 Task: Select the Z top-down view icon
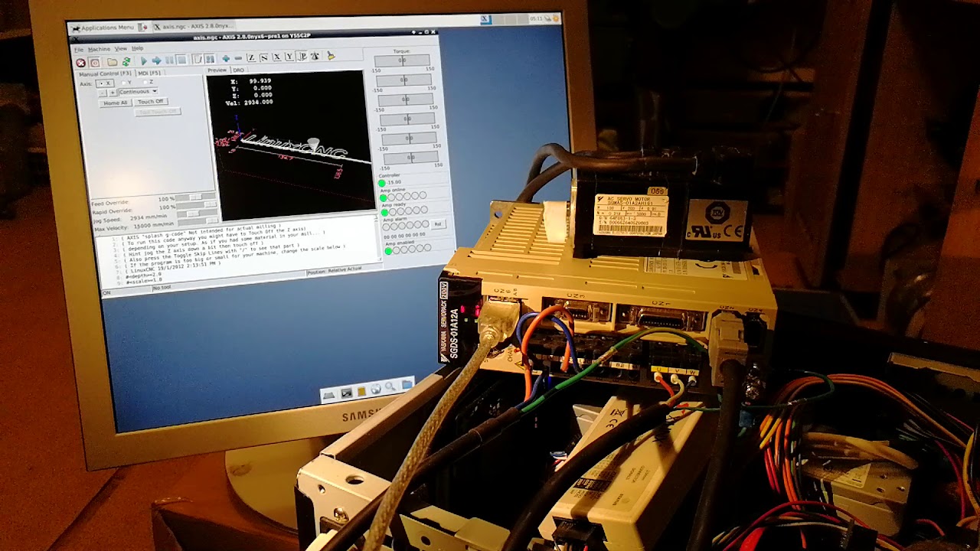(x=251, y=57)
